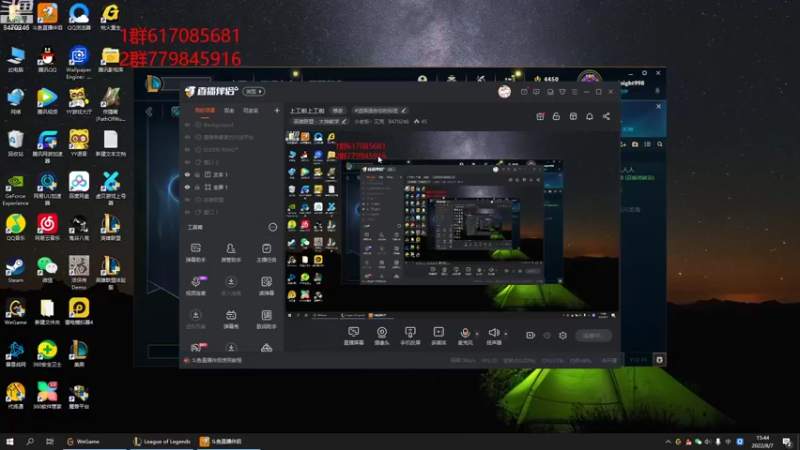Viewport: 800px width, 450px height.
Task: Show the hidden 窗口 2 source
Action: pos(187,162)
